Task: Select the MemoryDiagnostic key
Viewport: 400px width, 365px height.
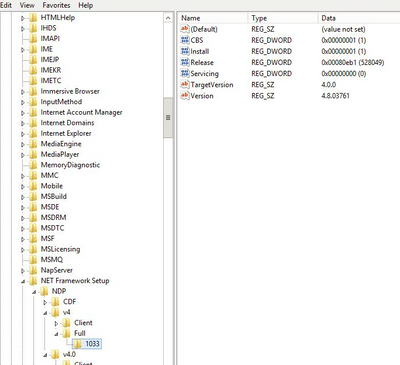Action: pyautogui.click(x=70, y=165)
